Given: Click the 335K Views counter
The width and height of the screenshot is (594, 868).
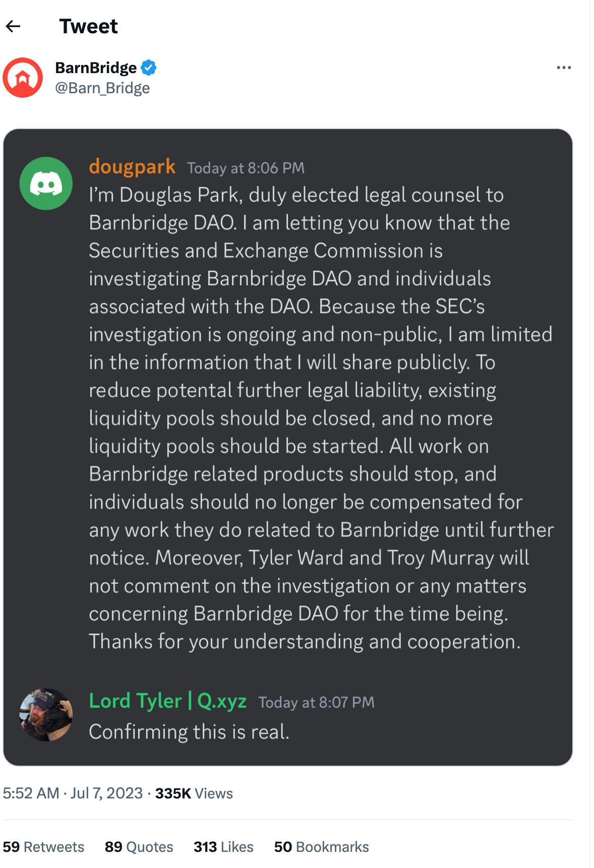Looking at the screenshot, I should 194,793.
